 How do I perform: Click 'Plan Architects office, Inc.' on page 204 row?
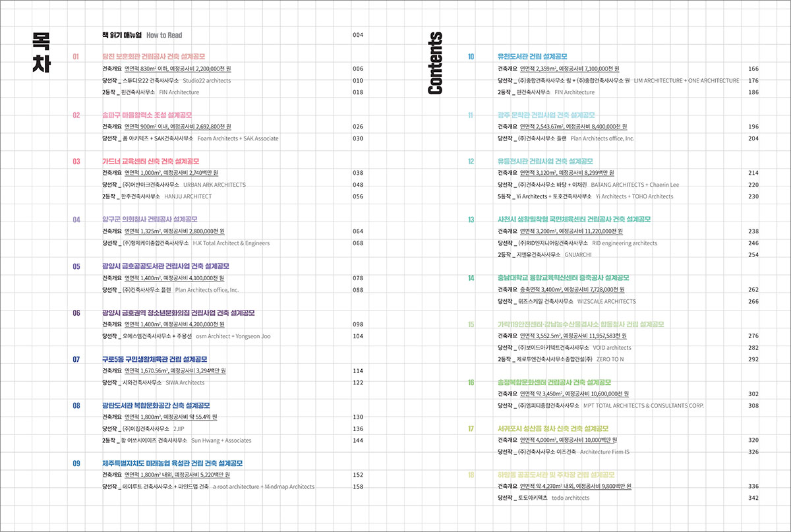click(x=602, y=138)
